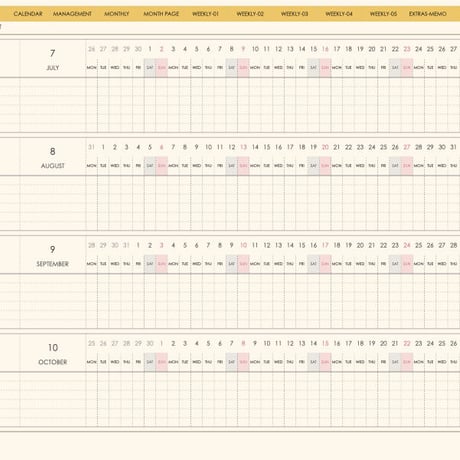Image resolution: width=460 pixels, height=460 pixels.
Task: Select pink Sunday 6 in the August row
Action: [162, 147]
